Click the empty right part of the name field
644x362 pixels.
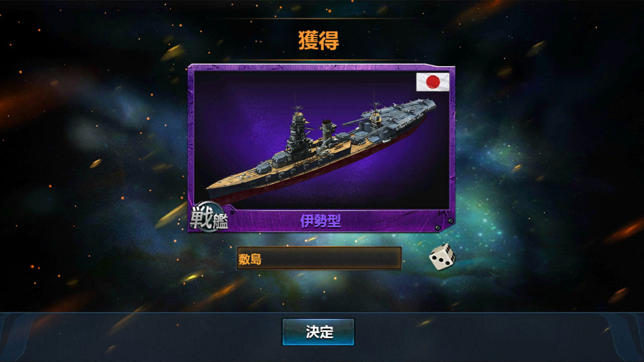[349, 258]
